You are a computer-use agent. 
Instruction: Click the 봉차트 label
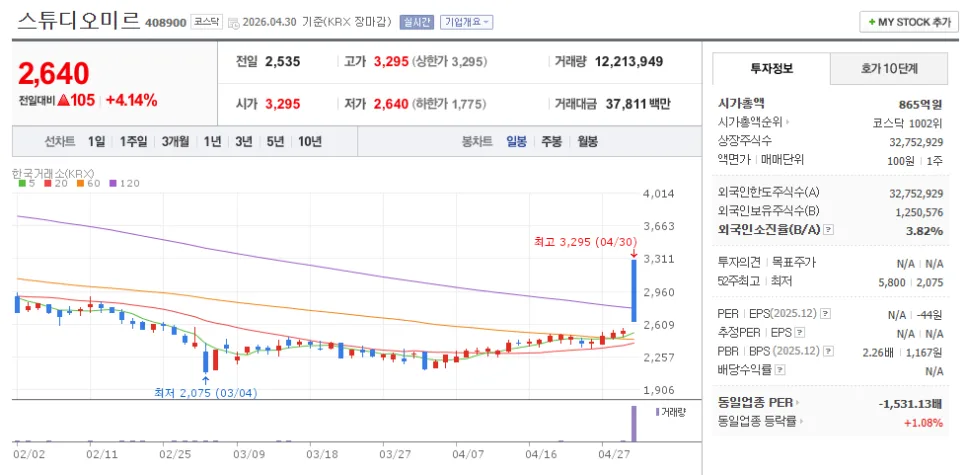pyautogui.click(x=477, y=141)
